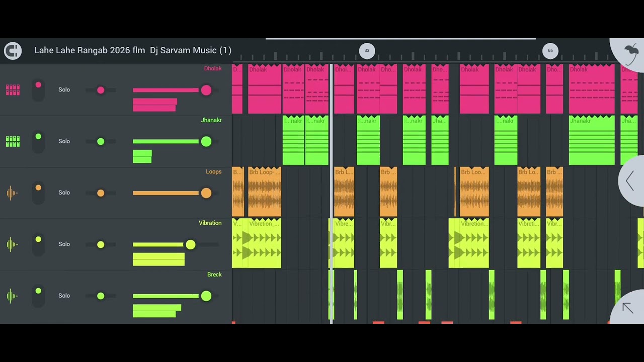This screenshot has width=644, height=362.
Task: Click the Dholak volume slider handle
Action: coord(206,90)
